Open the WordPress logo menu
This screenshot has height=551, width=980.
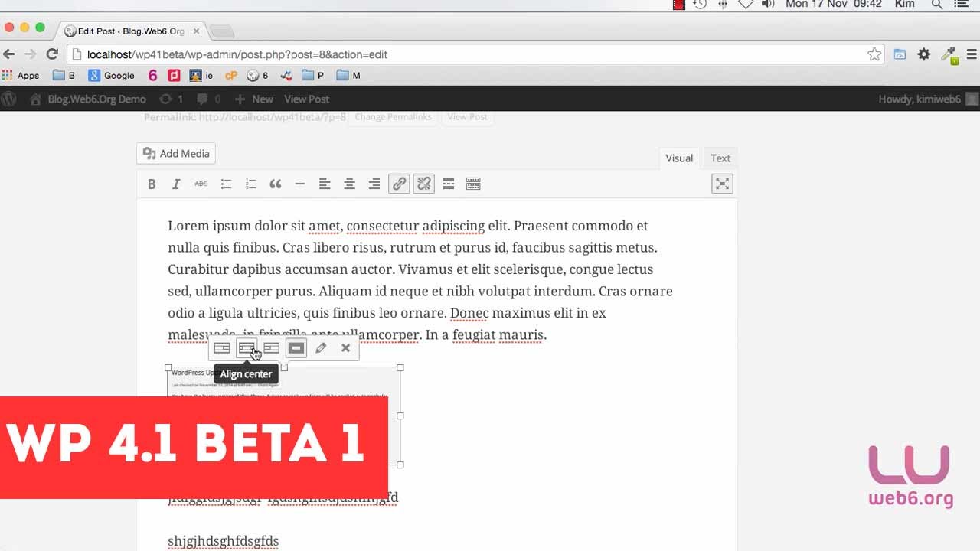(9, 99)
